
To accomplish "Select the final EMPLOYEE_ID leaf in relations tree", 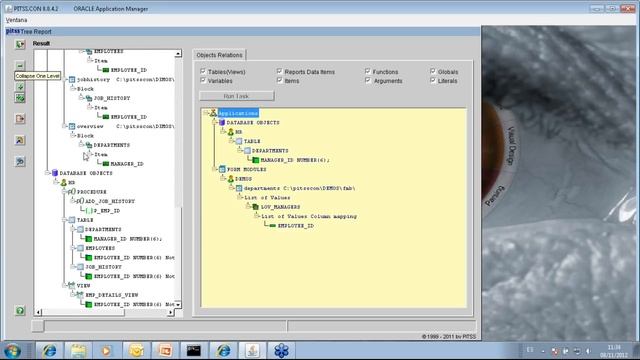I will 296,226.
